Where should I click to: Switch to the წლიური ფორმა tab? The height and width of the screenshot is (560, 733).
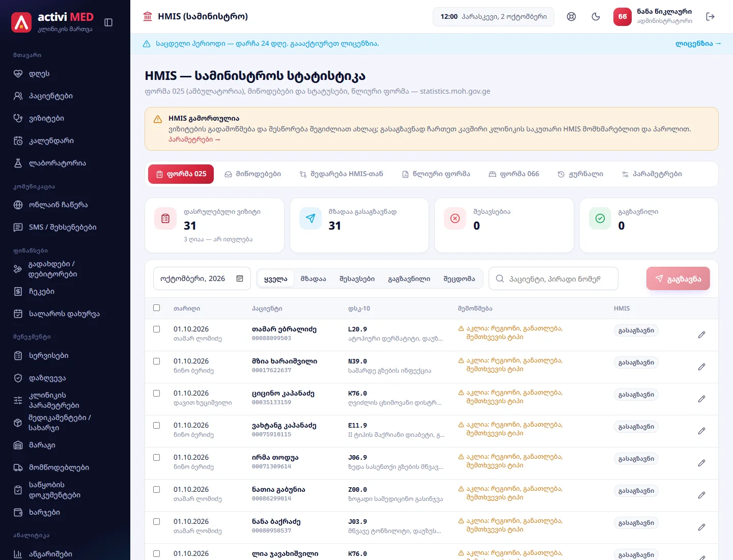click(x=436, y=174)
